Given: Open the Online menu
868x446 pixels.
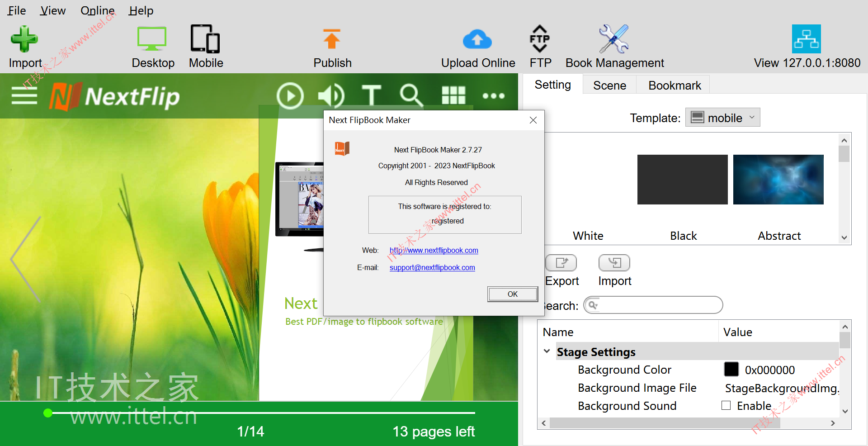Looking at the screenshot, I should click(x=97, y=10).
